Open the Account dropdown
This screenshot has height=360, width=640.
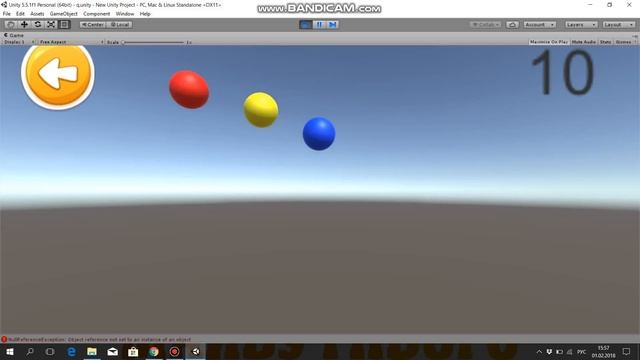coord(540,24)
